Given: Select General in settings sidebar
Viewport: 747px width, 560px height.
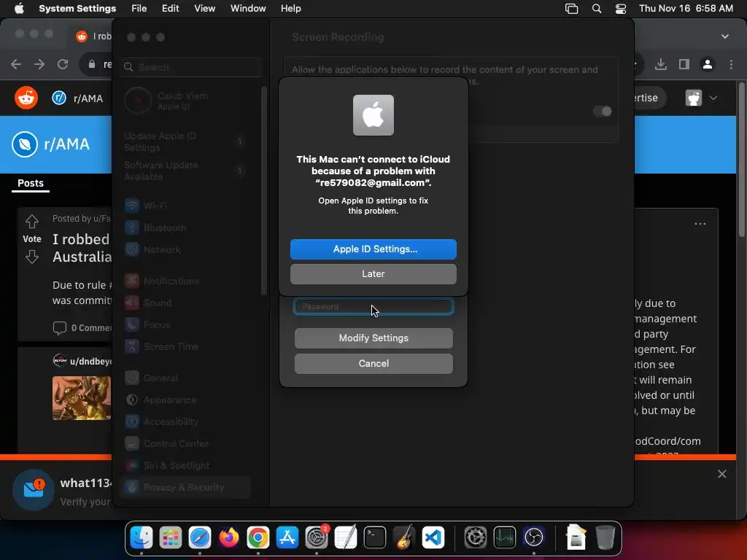Looking at the screenshot, I should 185,378.
